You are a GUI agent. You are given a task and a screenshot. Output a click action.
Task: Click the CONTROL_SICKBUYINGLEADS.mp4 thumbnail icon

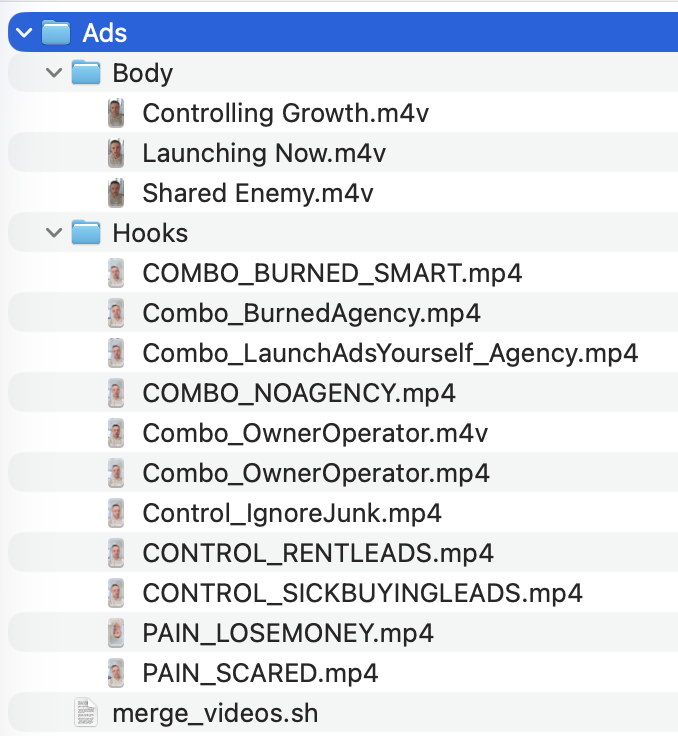(116, 593)
